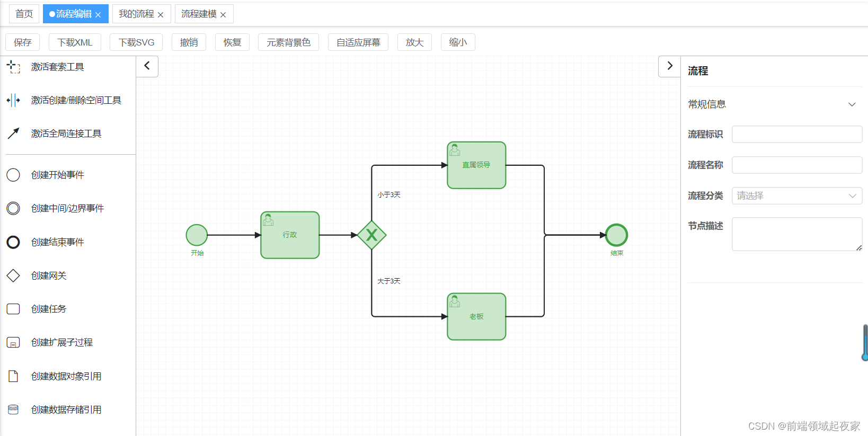This screenshot has width=868, height=436.
Task: Switch to the 我的流程 tab
Action: [137, 14]
